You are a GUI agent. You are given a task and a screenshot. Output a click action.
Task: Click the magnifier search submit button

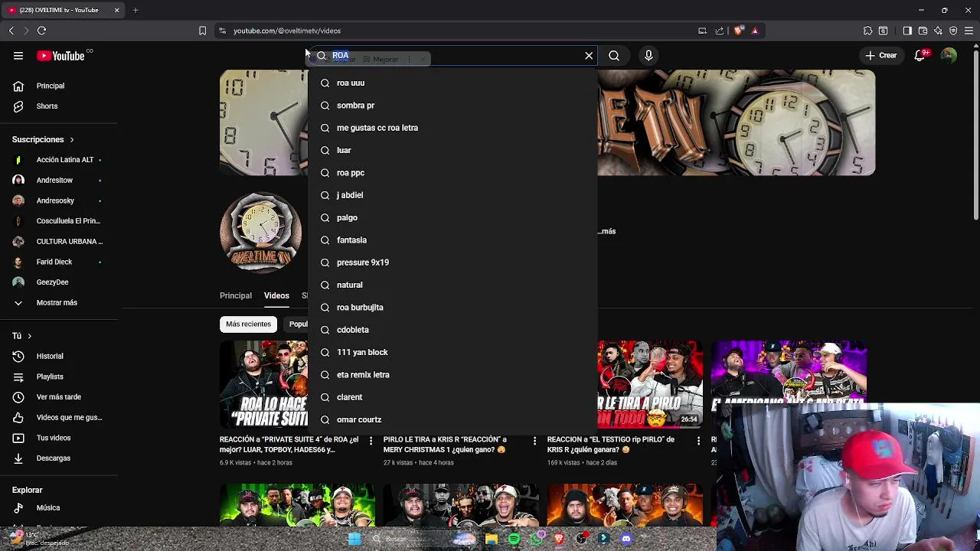[x=614, y=55]
